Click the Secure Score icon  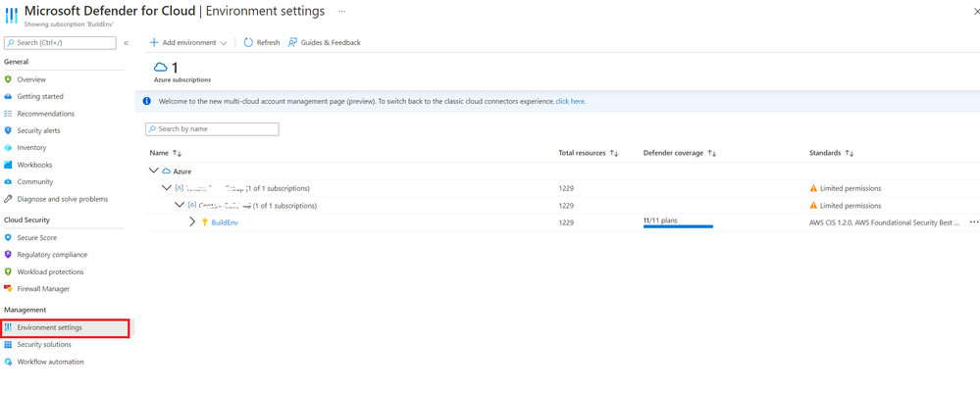pos(8,238)
